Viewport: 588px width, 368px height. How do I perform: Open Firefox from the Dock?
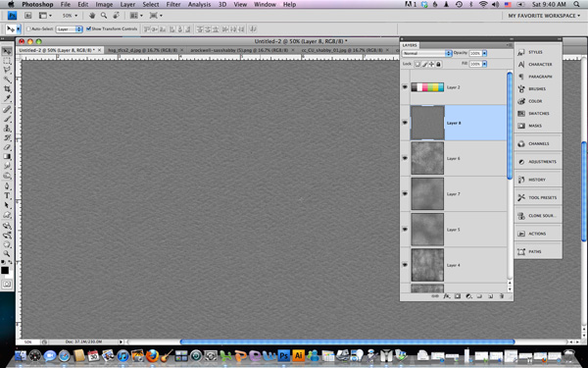[152, 355]
